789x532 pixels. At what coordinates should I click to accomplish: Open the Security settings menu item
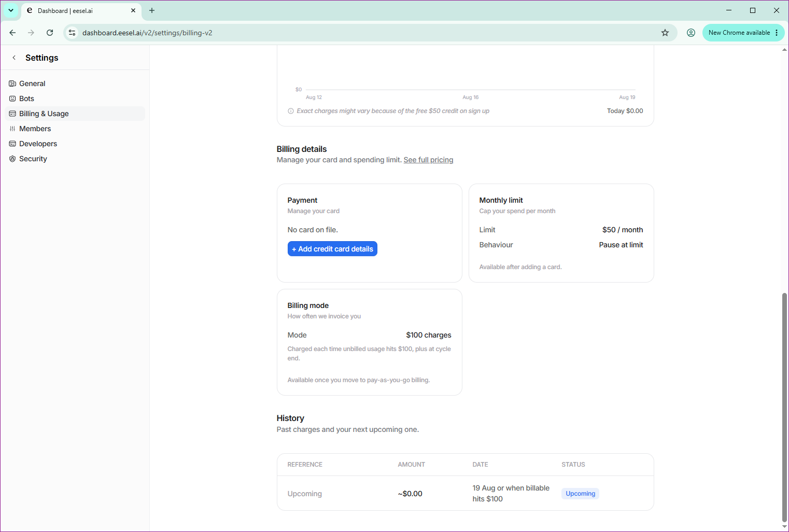(75, 159)
